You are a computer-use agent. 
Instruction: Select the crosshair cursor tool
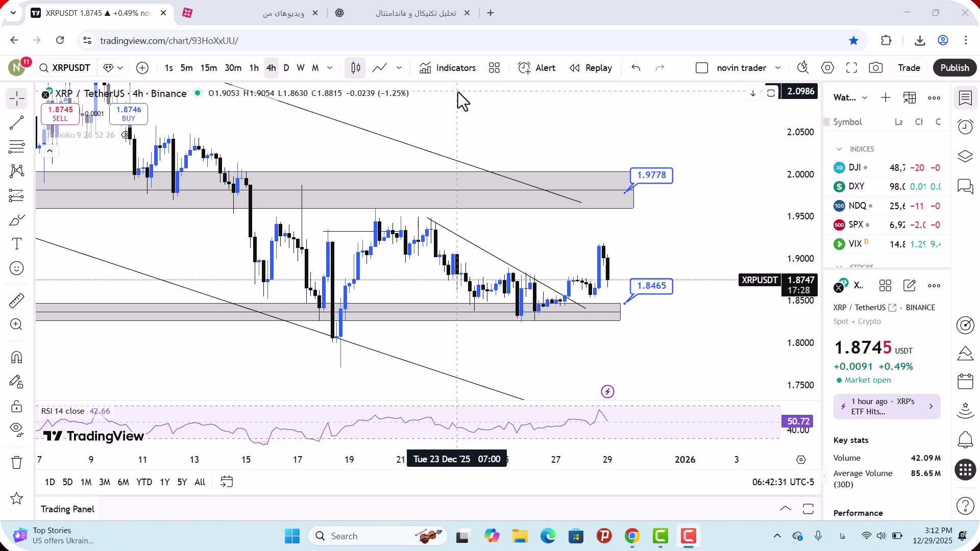click(16, 98)
